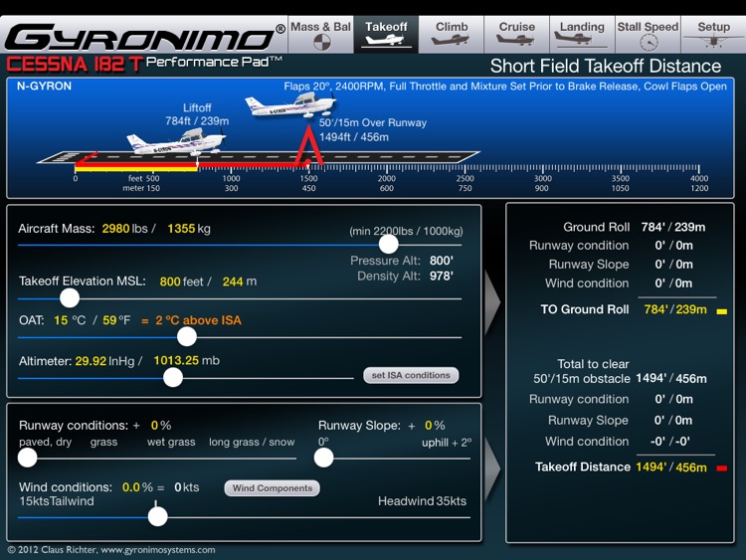The image size is (746, 560).
Task: Click the '50'/15m Over Runway' label
Action: (373, 122)
